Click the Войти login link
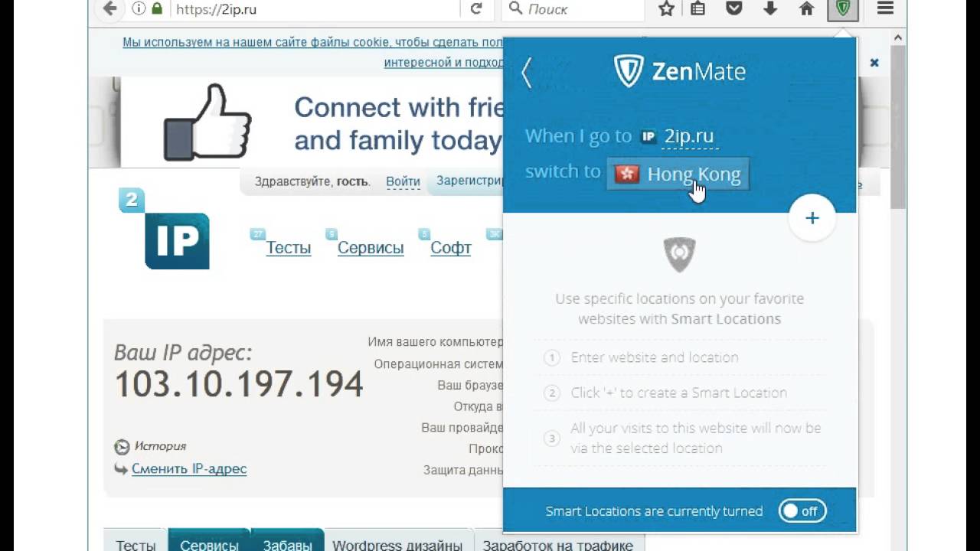The height and width of the screenshot is (551, 980). tap(403, 181)
